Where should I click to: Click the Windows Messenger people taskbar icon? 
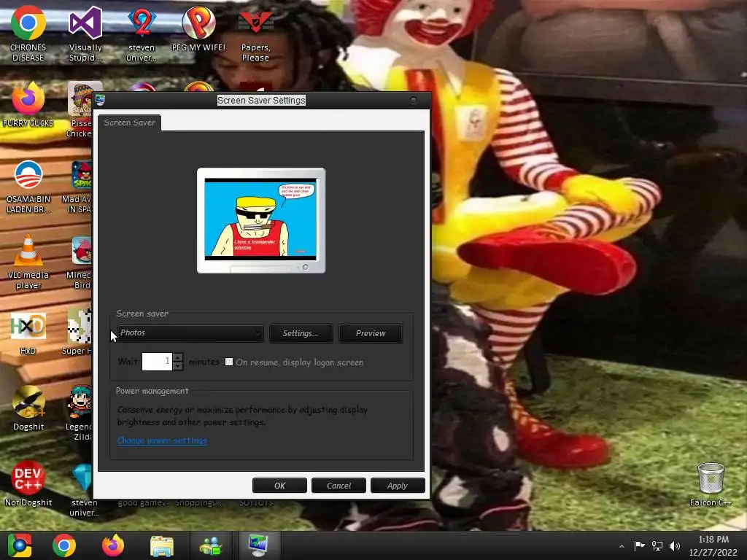pyautogui.click(x=211, y=545)
